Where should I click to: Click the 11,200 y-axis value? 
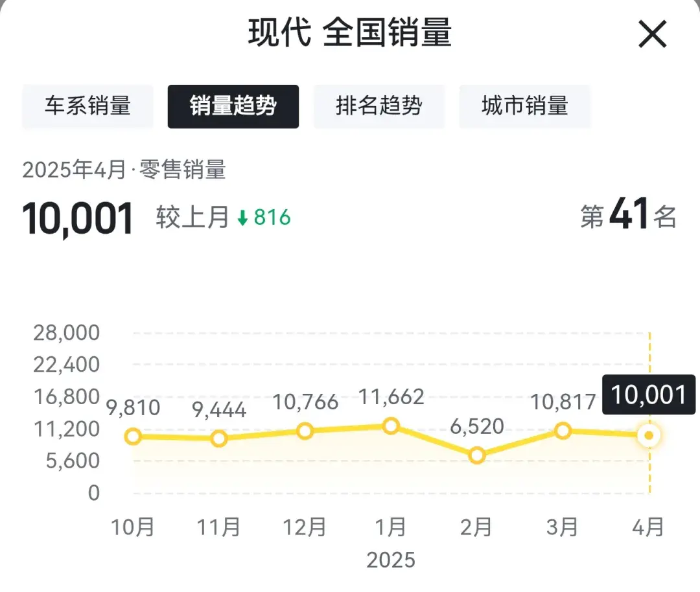click(67, 429)
